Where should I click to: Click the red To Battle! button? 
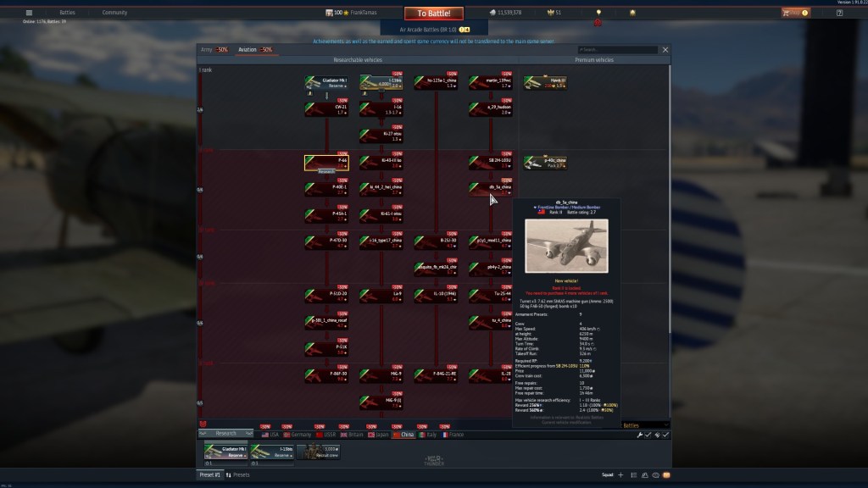click(433, 13)
